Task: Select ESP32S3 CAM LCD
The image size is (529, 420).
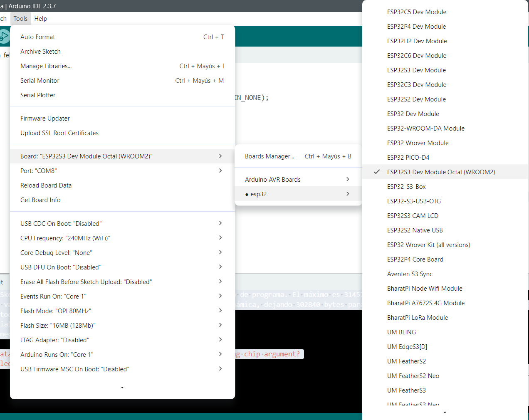Action: (445, 216)
